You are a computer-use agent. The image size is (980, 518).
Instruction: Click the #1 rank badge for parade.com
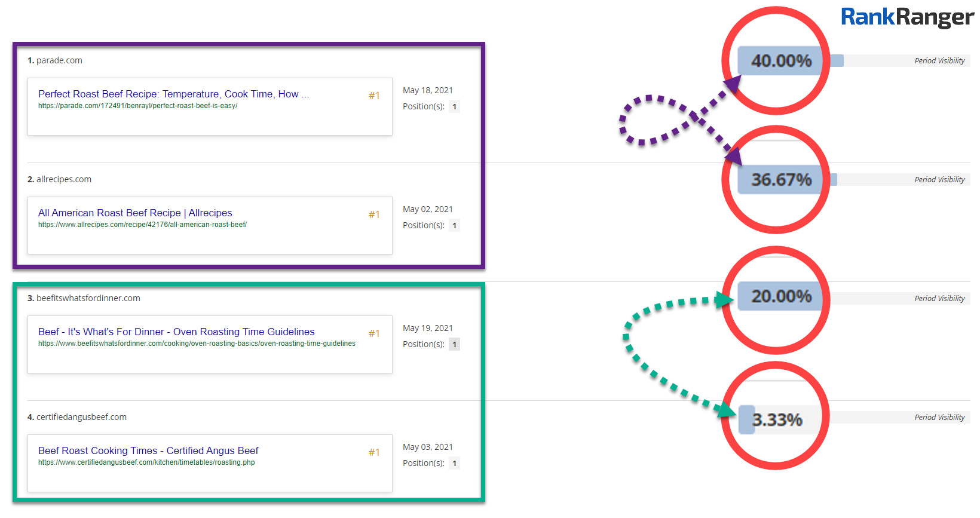click(x=374, y=96)
